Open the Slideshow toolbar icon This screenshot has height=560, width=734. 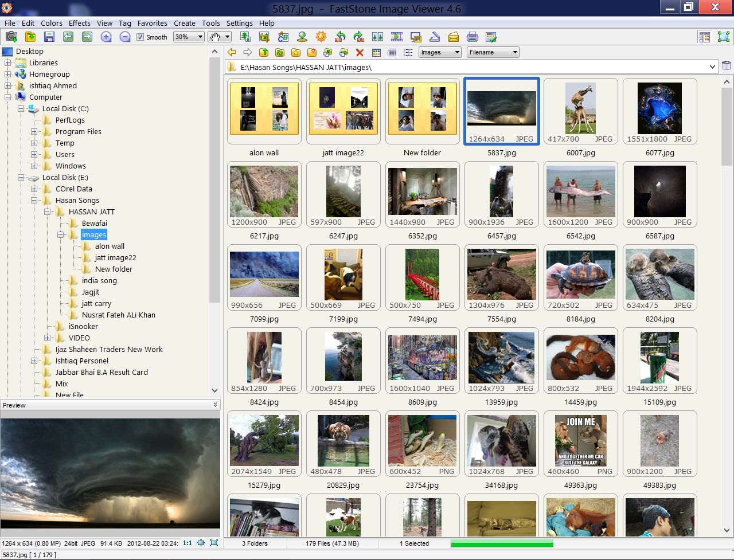(x=397, y=36)
